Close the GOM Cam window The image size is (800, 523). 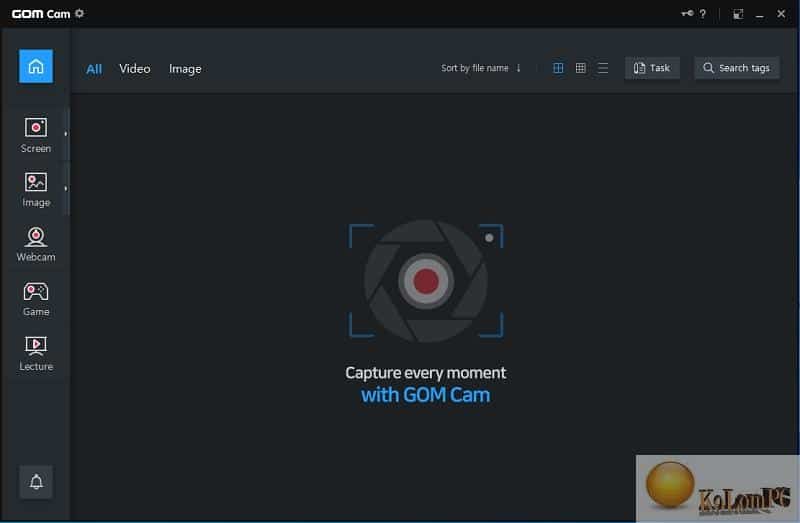(781, 14)
